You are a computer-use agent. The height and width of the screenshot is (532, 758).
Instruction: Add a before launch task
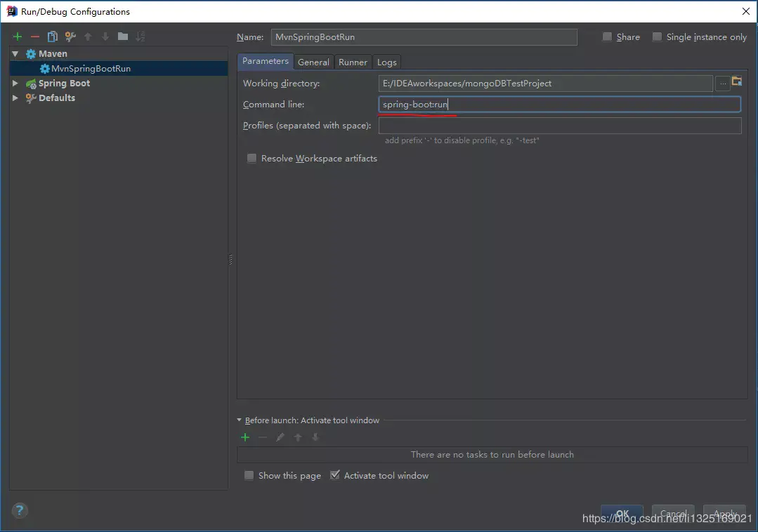click(x=246, y=437)
